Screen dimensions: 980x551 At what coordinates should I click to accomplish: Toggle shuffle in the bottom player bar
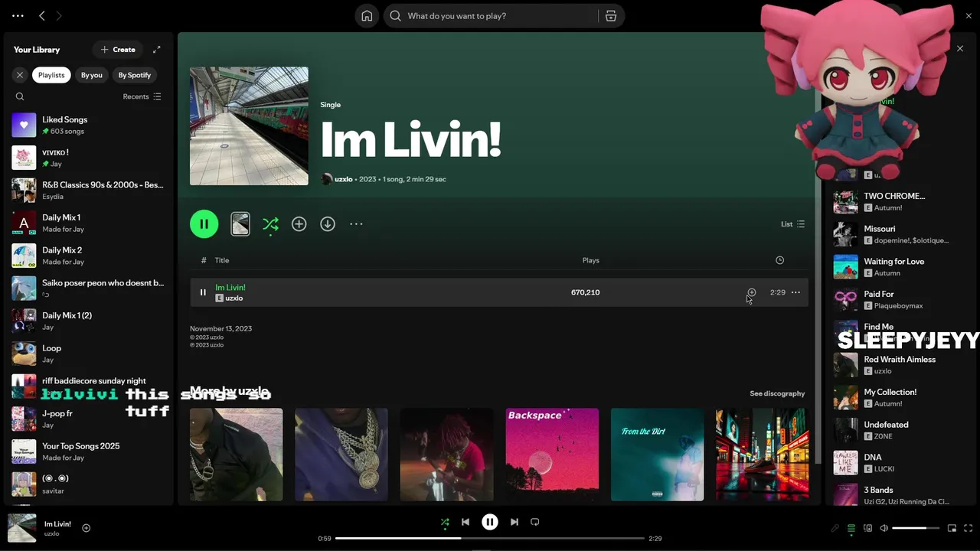(445, 522)
